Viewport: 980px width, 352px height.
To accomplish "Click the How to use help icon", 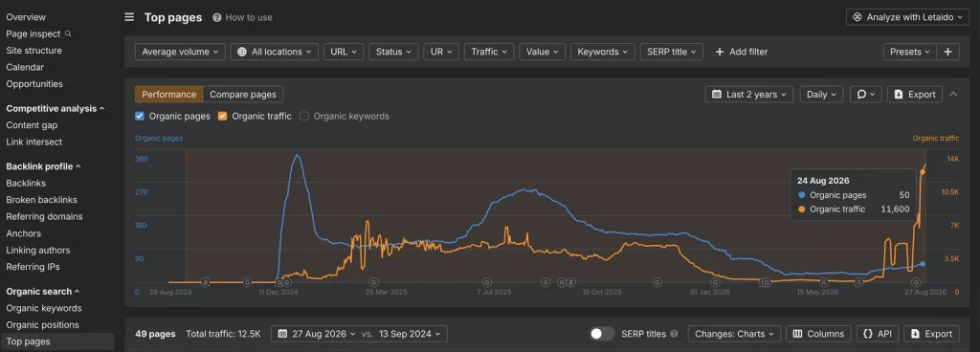I will pos(217,17).
